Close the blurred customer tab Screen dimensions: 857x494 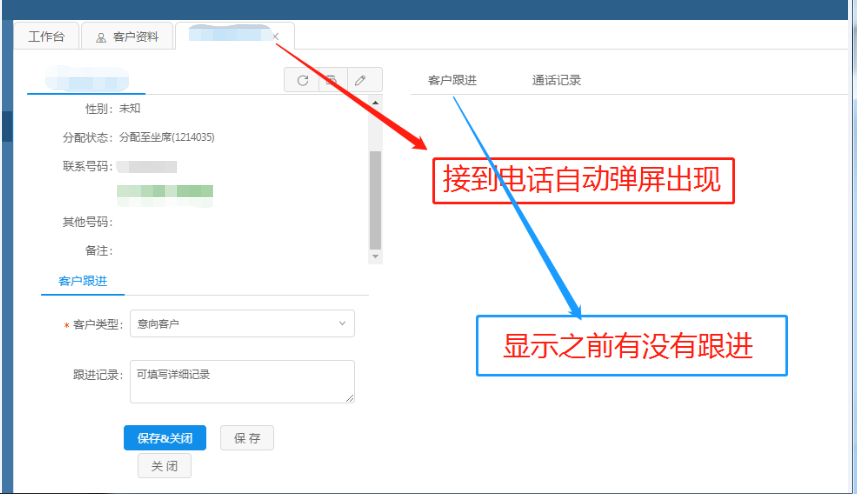point(275,37)
